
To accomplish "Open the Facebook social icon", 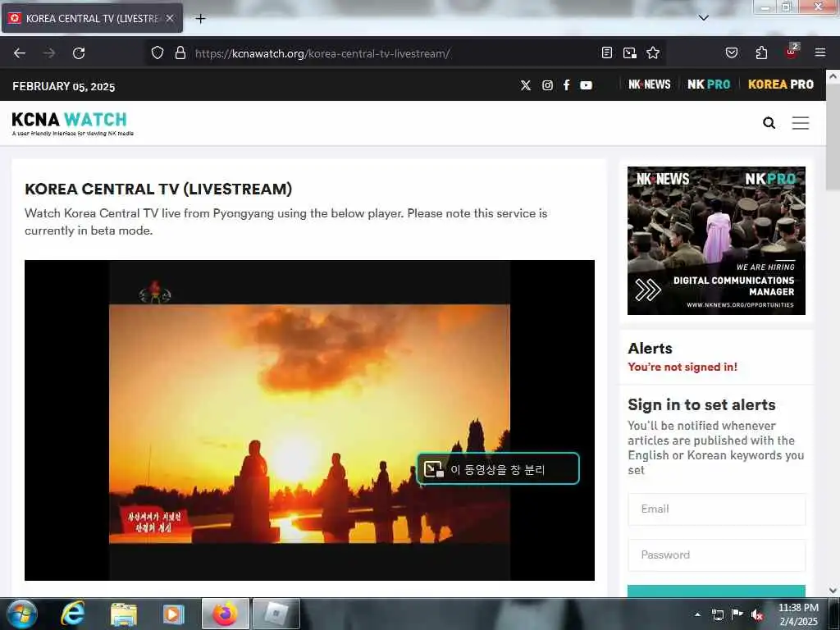I will pyautogui.click(x=566, y=85).
